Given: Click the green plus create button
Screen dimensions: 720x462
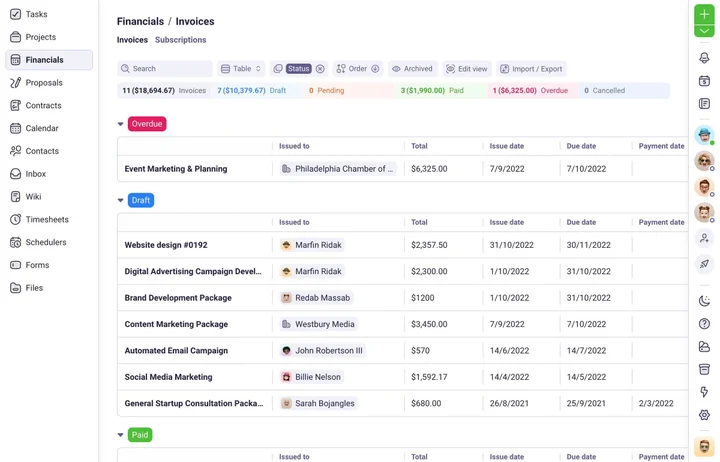Looking at the screenshot, I should point(704,14).
